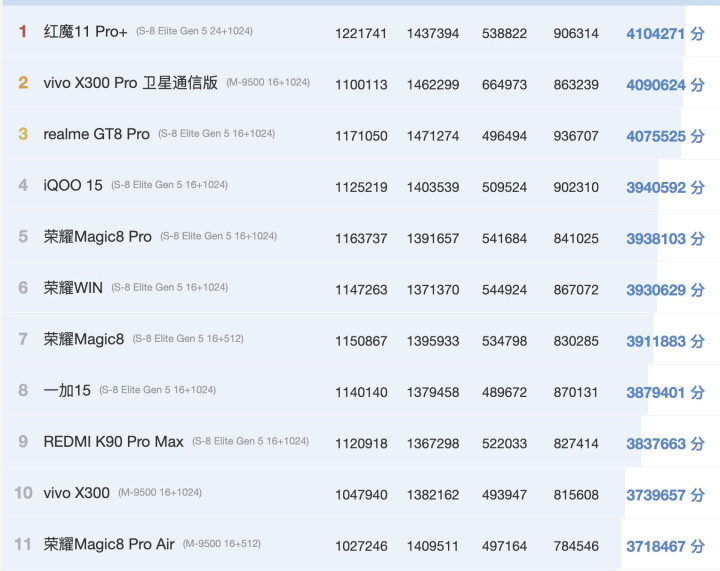The width and height of the screenshot is (720, 571).
Task: Select value 815608 in vivo X300 row
Action: click(x=576, y=495)
